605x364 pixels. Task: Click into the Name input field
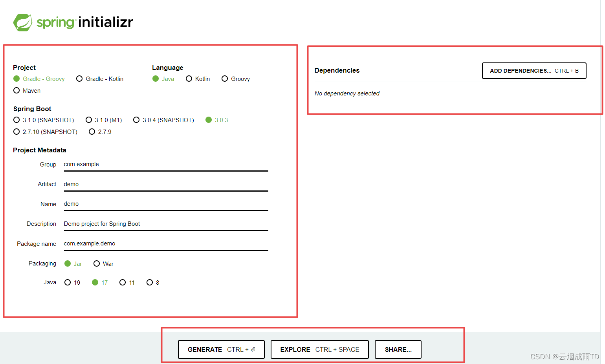pos(166,204)
